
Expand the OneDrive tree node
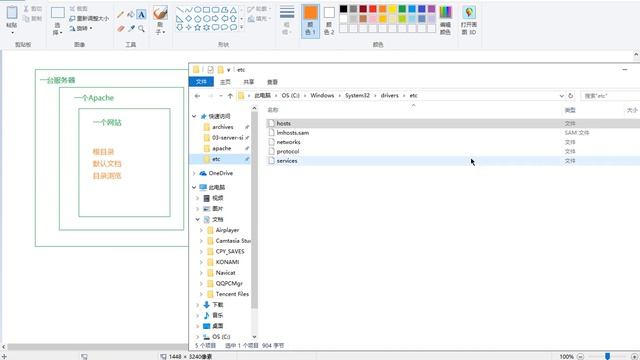[194, 173]
